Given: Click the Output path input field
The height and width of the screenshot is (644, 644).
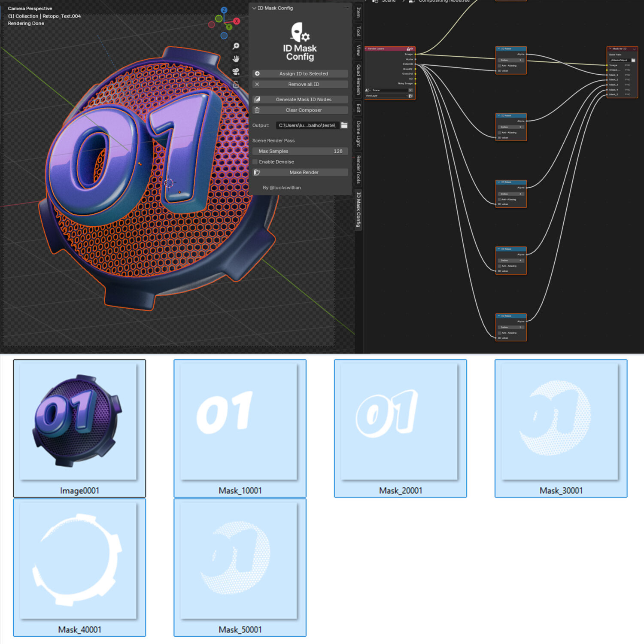Looking at the screenshot, I should pyautogui.click(x=307, y=125).
